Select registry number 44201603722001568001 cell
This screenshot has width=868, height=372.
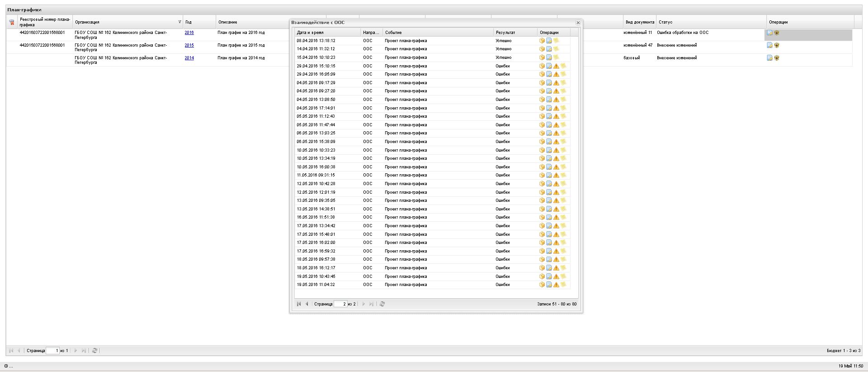pyautogui.click(x=42, y=33)
